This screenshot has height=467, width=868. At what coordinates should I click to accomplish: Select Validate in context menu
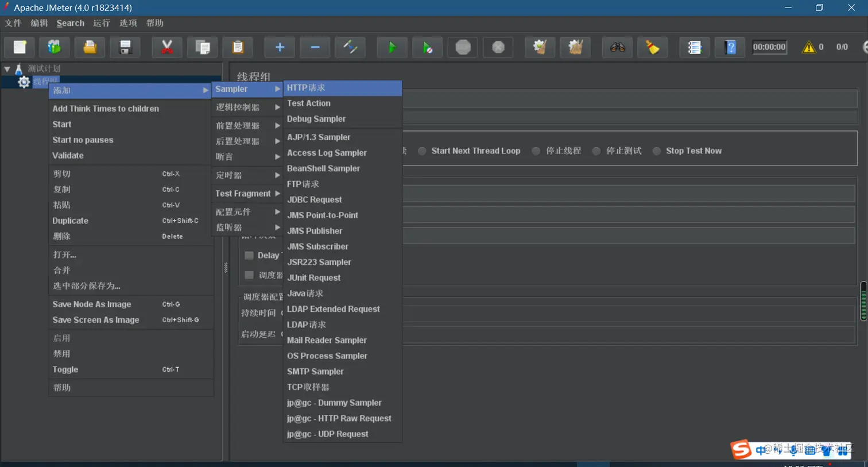tap(130, 156)
